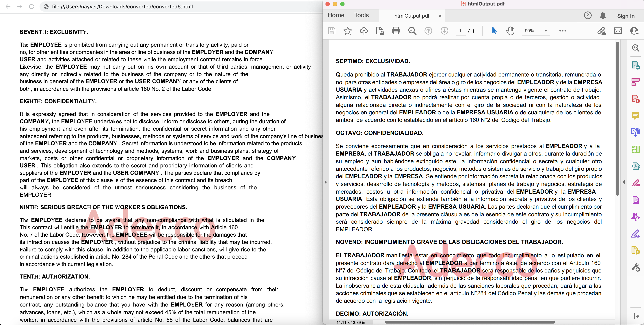Send the file by email envelope icon
Screen dimensions: 644x325
pyautogui.click(x=618, y=31)
